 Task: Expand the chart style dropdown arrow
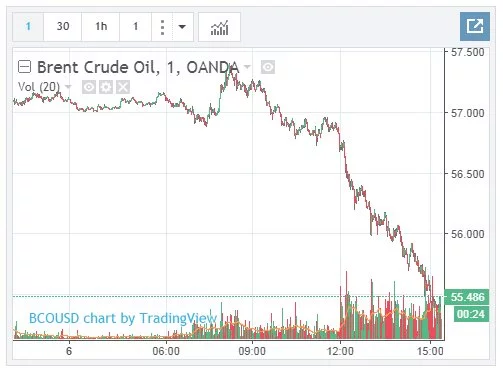pos(182,27)
